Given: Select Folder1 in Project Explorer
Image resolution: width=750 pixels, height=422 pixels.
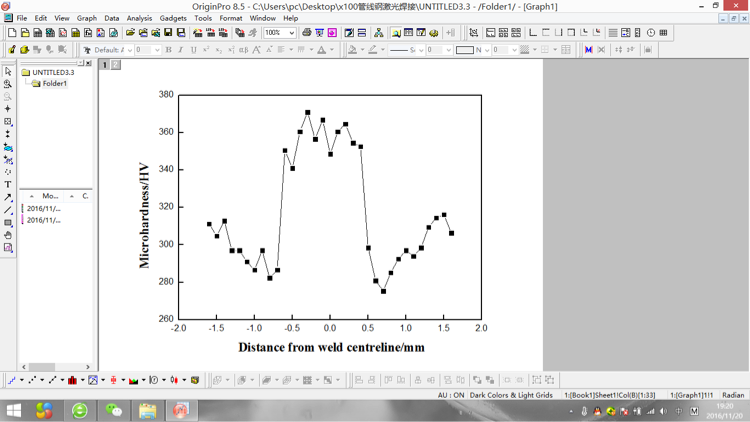Looking at the screenshot, I should (49, 83).
